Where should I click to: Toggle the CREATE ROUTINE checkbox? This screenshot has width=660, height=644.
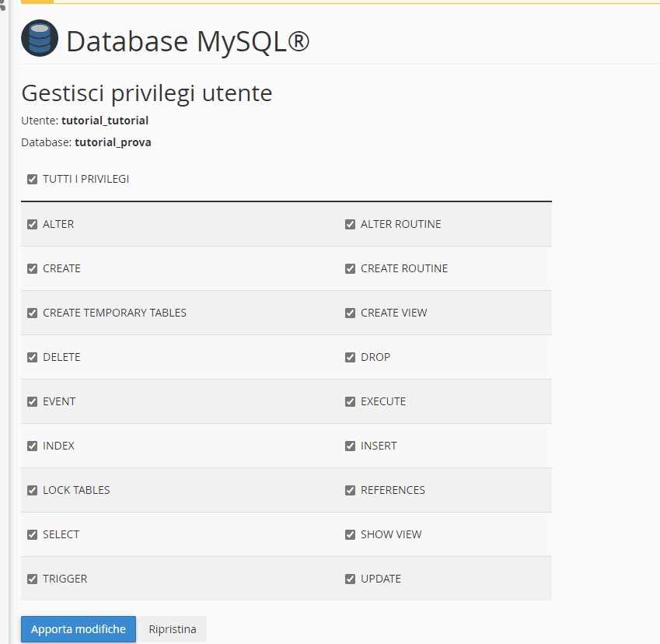350,268
